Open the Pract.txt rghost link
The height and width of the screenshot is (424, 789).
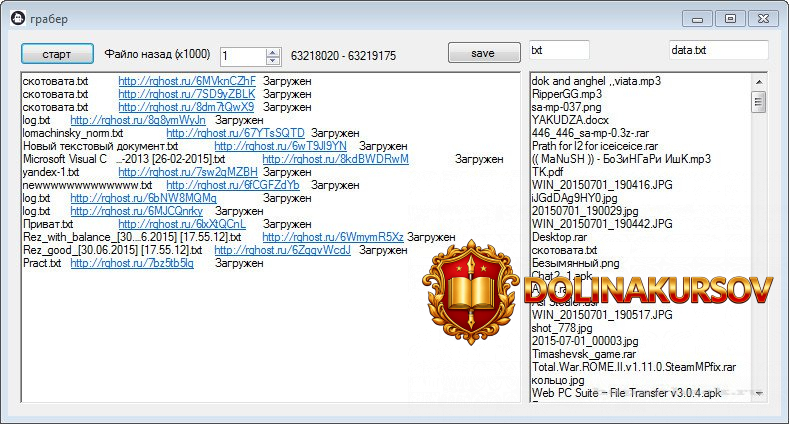click(156, 263)
